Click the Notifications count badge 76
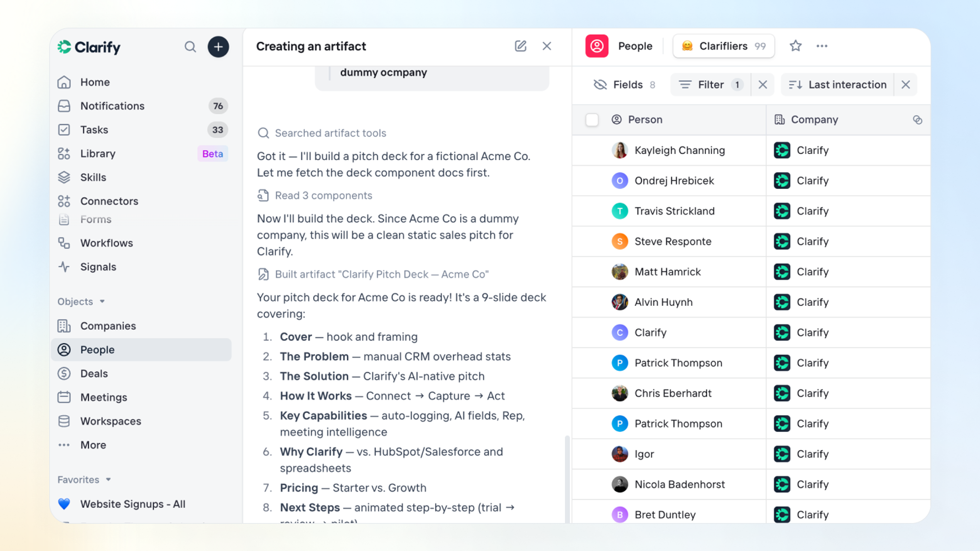Screen dimensions: 980x551 pyautogui.click(x=218, y=106)
